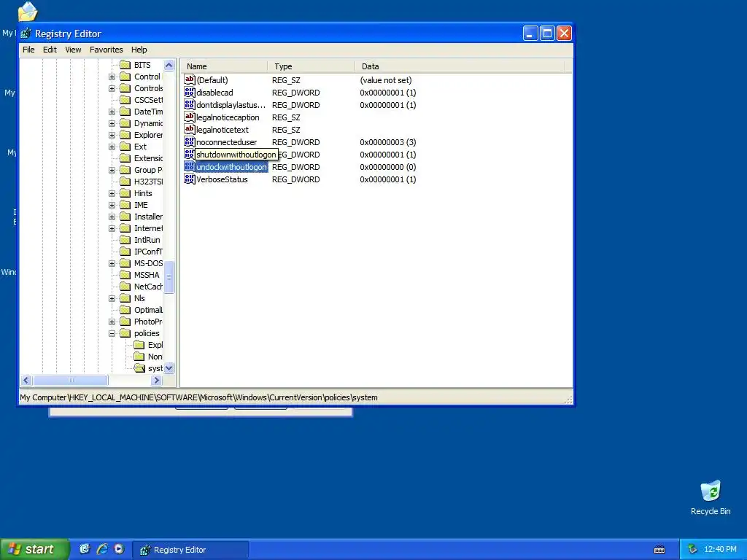747x560 pixels.
Task: Select the MS-DOS tree key
Action: pos(148,262)
